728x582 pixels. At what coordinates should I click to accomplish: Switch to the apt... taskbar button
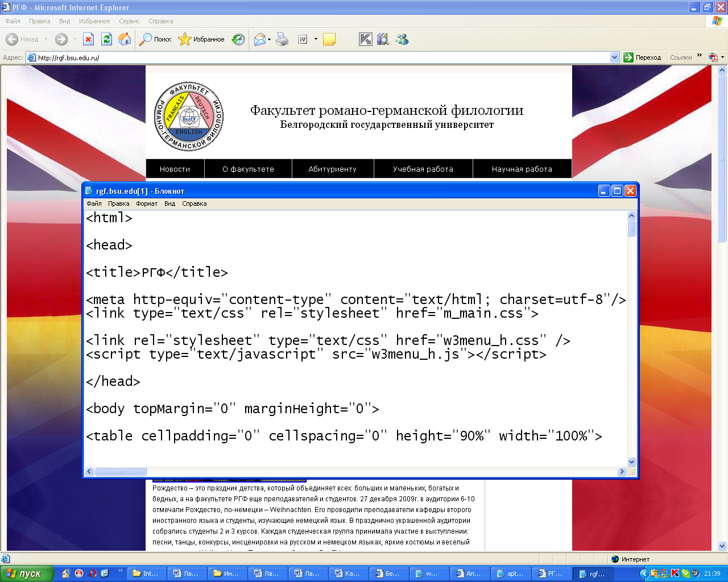click(x=510, y=573)
